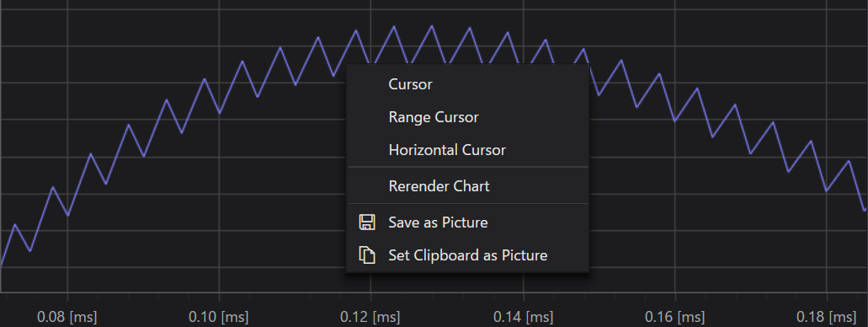Click the 0.10 [ms] axis label

[219, 317]
